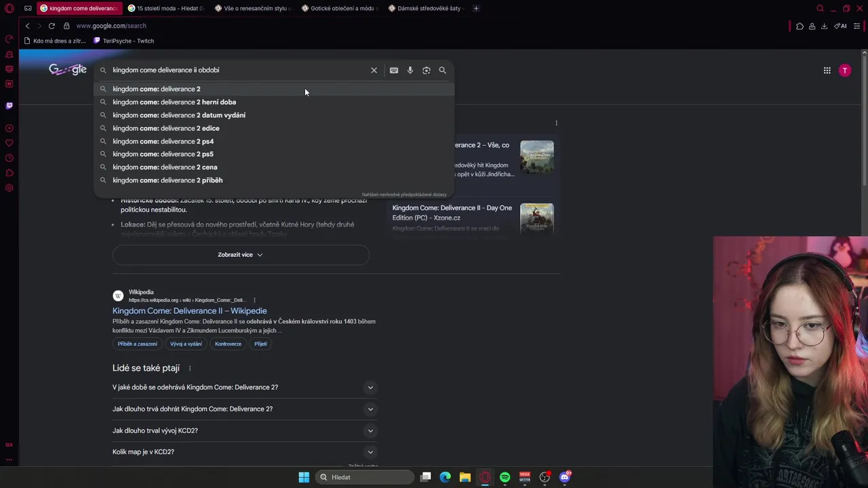
Task: Open 'Day One Edition (PC) - Xzone.cz' result
Action: click(452, 213)
